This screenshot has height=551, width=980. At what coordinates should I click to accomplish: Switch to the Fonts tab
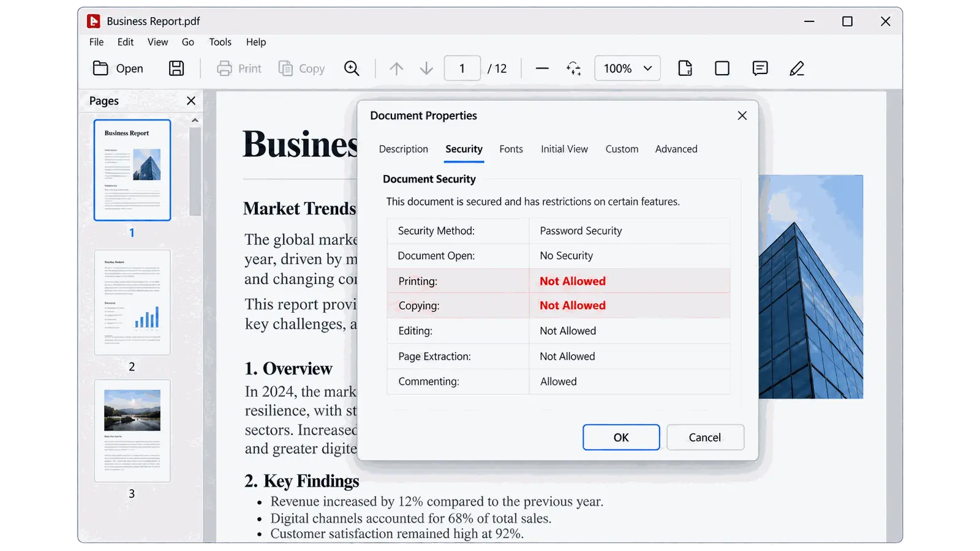[x=511, y=149]
